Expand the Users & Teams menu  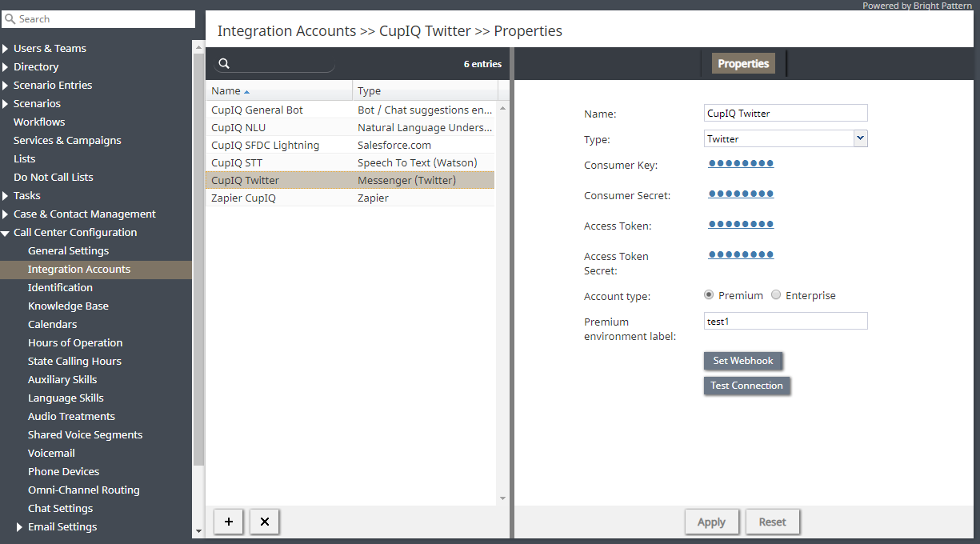(x=6, y=48)
